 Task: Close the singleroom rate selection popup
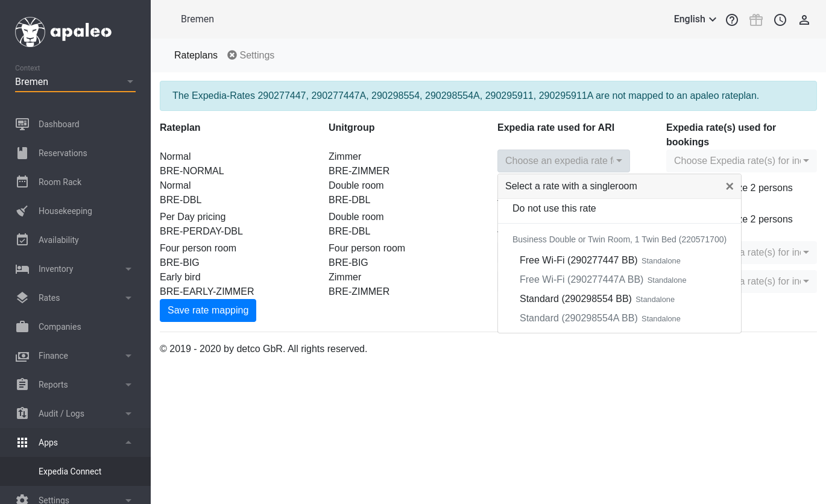click(x=730, y=186)
